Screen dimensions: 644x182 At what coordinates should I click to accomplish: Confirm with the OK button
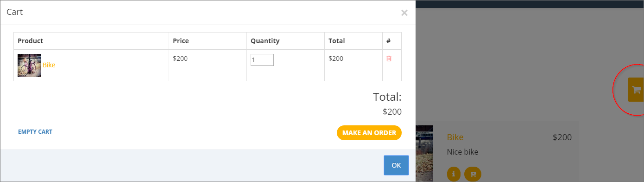coord(396,165)
